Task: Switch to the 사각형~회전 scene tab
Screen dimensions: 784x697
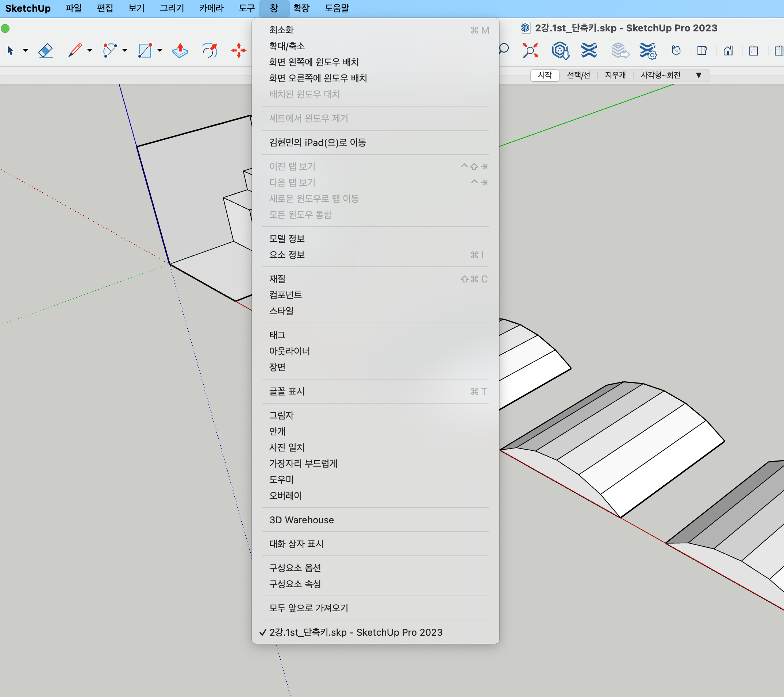Action: click(661, 75)
